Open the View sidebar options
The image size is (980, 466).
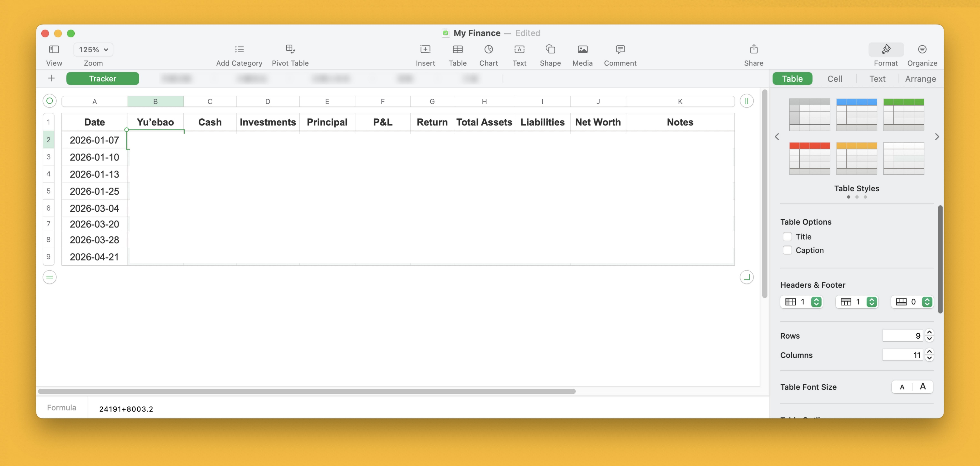click(x=54, y=49)
